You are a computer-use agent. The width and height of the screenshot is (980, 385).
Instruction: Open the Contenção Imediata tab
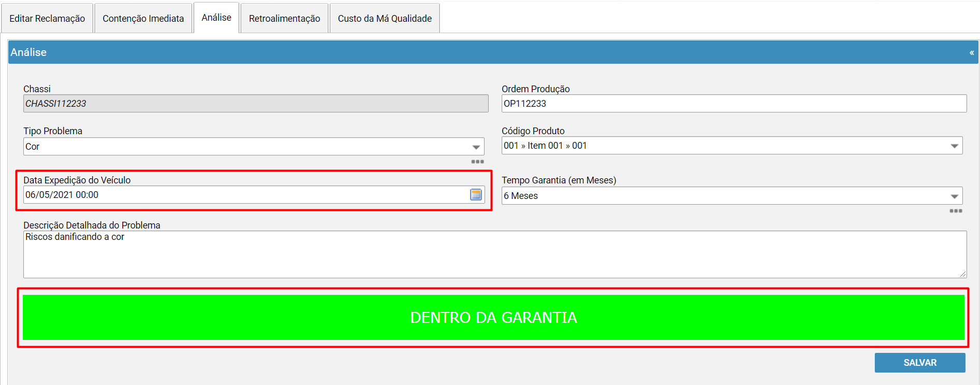point(143,19)
